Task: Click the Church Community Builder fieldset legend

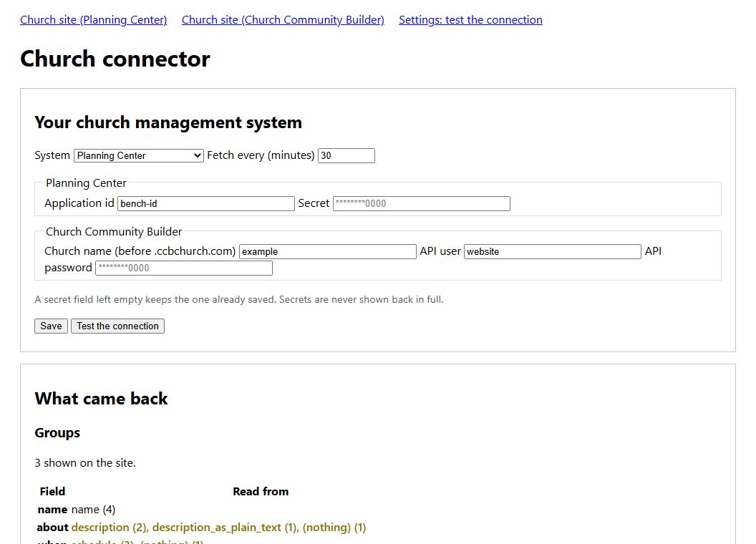Action: [x=114, y=231]
